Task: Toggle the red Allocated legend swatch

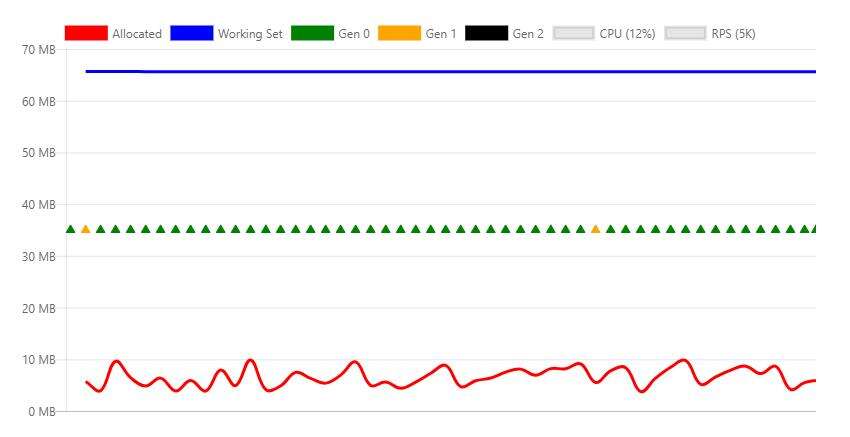Action: pos(86,33)
